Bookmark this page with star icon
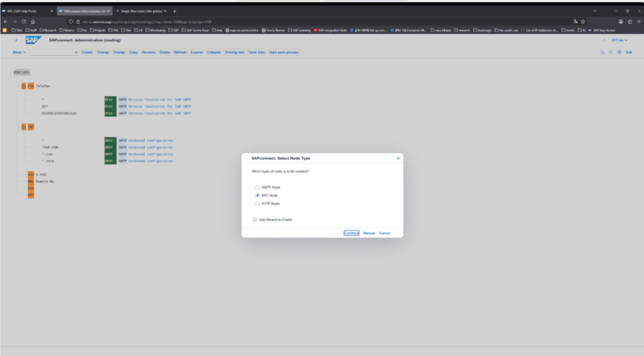Image resolution: width=644 pixels, height=356 pixels. tap(583, 22)
